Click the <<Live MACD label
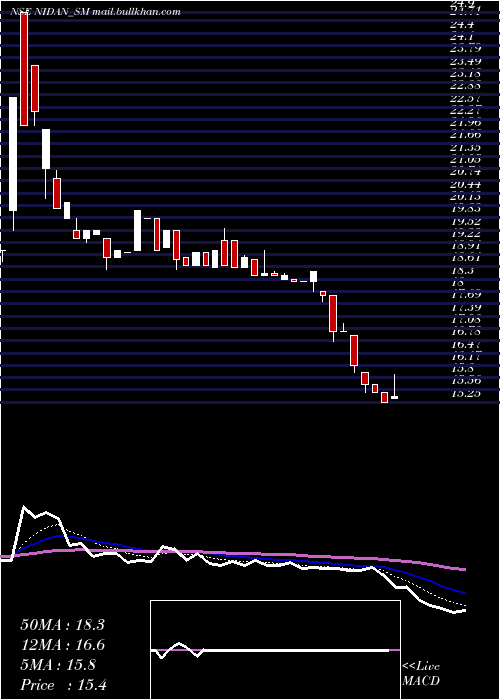This screenshot has height=700, width=500. 421,673
